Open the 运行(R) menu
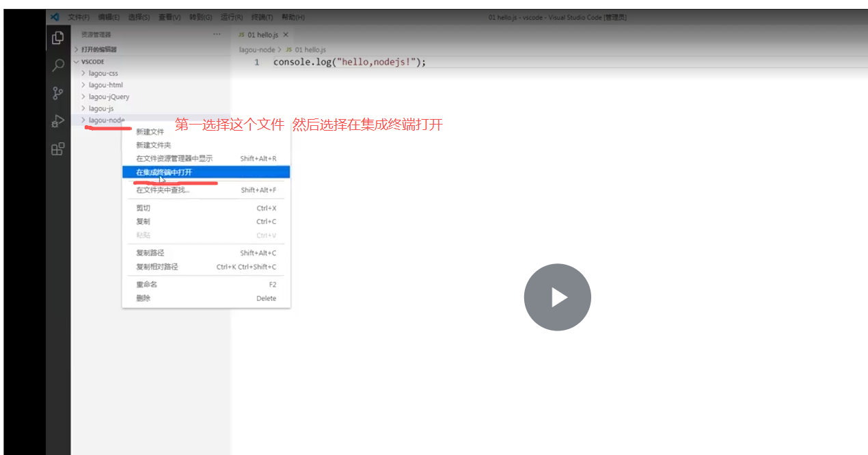Viewport: 868px width, 455px height. [232, 17]
